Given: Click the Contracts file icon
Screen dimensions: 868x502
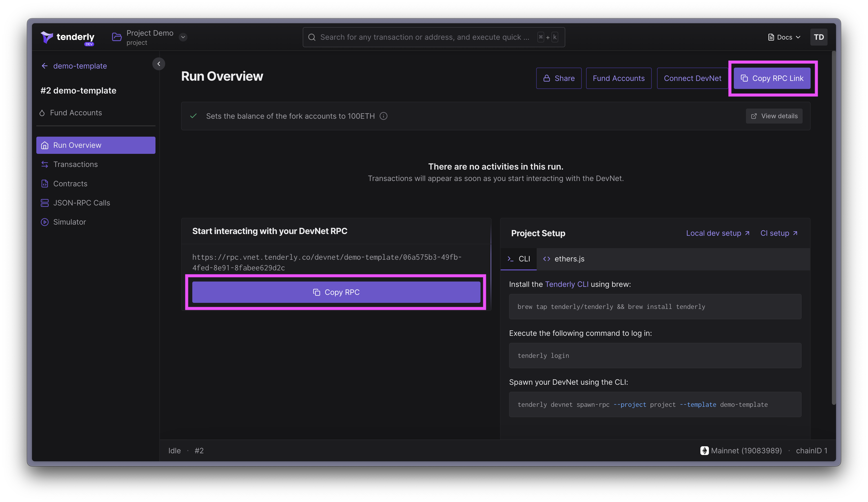Looking at the screenshot, I should [44, 184].
